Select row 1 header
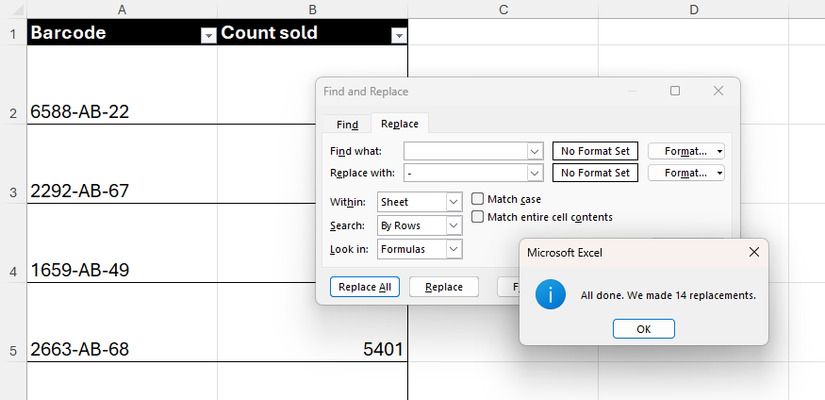 (13, 32)
